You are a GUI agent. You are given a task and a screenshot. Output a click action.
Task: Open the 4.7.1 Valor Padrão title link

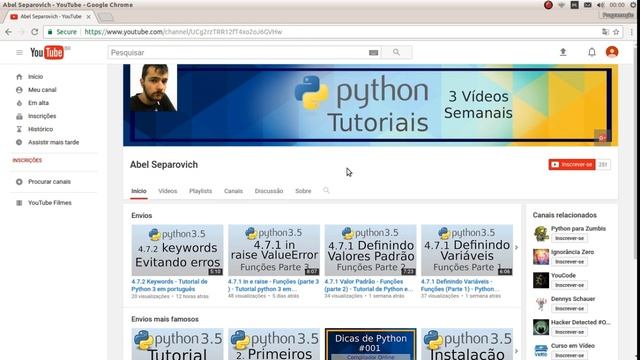(x=369, y=285)
